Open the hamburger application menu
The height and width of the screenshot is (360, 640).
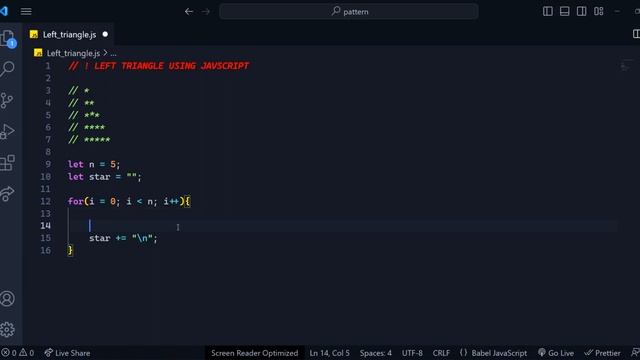[x=26, y=11]
